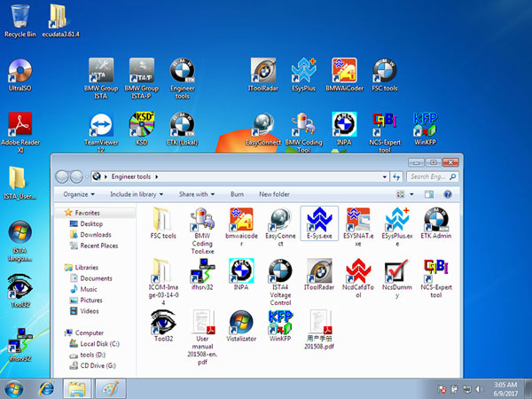Open the view options dropdown arrow
This screenshot has width=532, height=399.
click(x=411, y=194)
